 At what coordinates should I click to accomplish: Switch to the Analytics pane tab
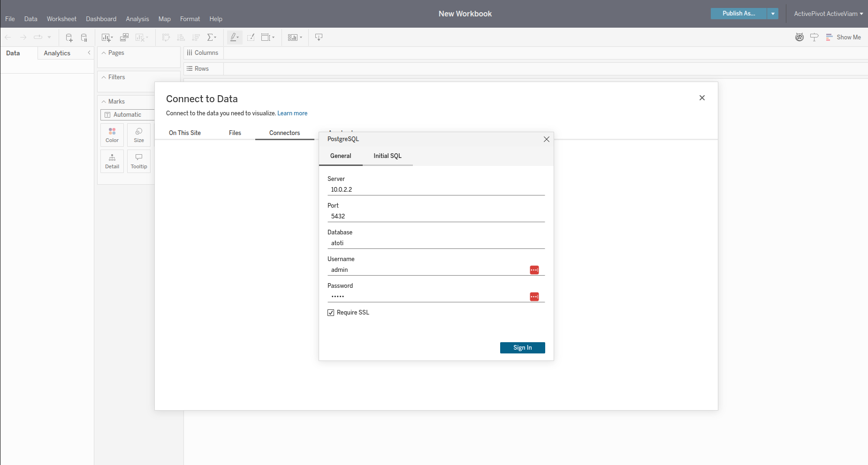click(x=57, y=53)
